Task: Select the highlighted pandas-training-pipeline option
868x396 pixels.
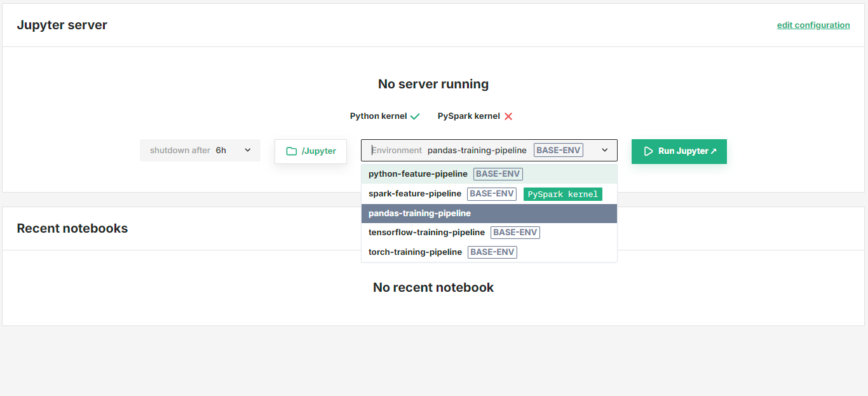Action: click(418, 213)
